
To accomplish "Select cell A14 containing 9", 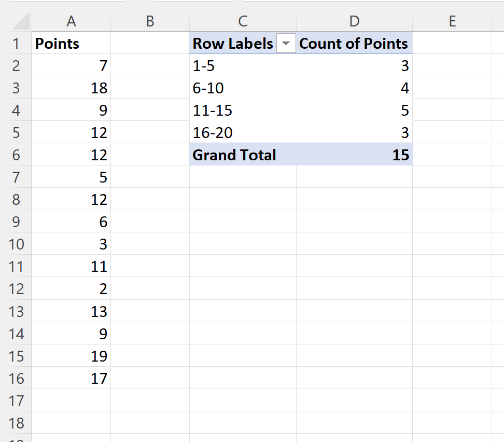I will [72, 334].
